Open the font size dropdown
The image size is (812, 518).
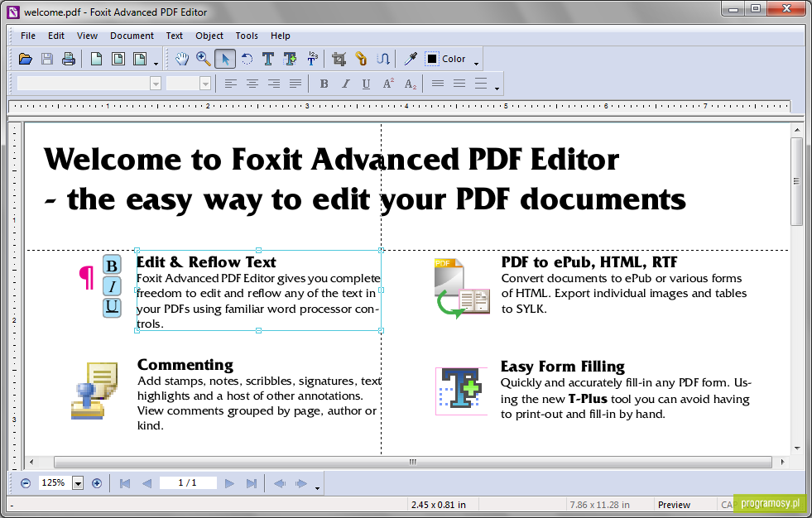point(205,84)
